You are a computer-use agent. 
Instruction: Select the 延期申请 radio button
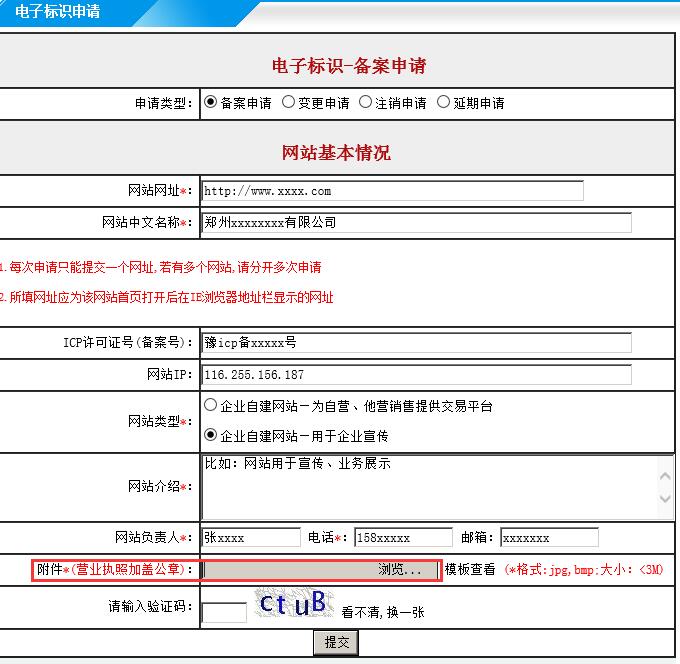pos(443,102)
